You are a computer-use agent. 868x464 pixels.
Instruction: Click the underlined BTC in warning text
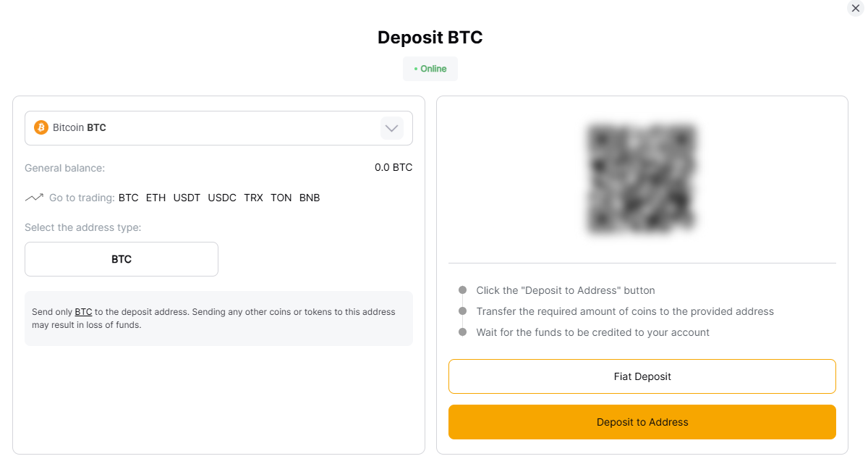[x=83, y=312]
